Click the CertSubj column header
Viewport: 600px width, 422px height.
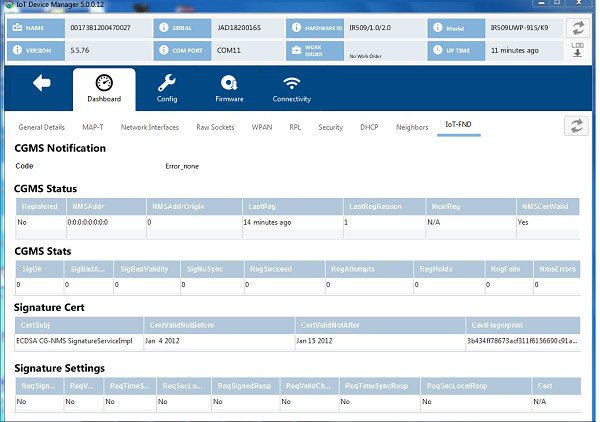click(79, 325)
